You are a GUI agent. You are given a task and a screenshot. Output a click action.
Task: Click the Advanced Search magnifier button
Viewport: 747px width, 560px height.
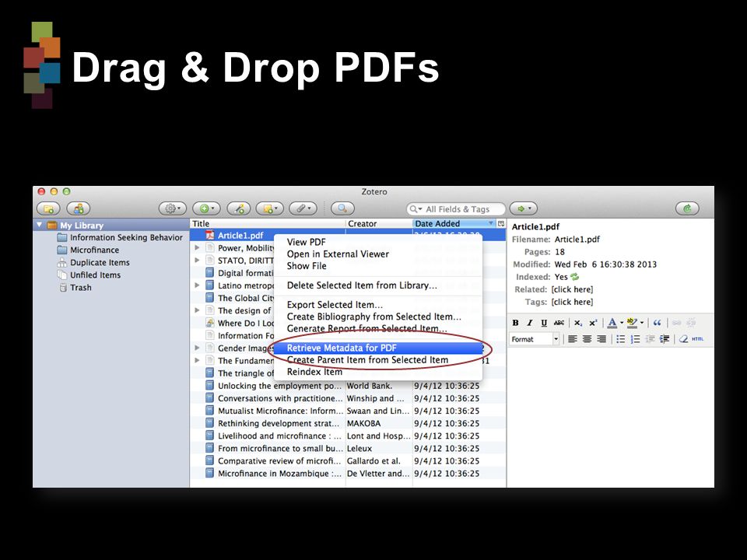[342, 208]
